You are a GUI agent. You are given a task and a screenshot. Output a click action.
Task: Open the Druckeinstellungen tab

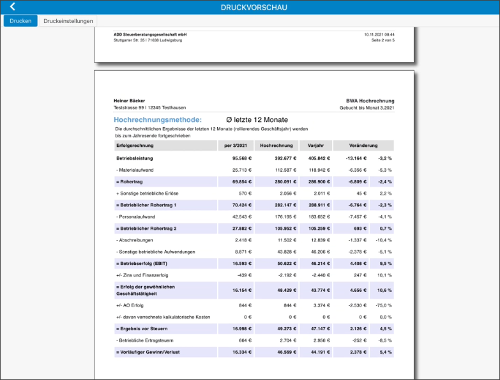coord(68,21)
